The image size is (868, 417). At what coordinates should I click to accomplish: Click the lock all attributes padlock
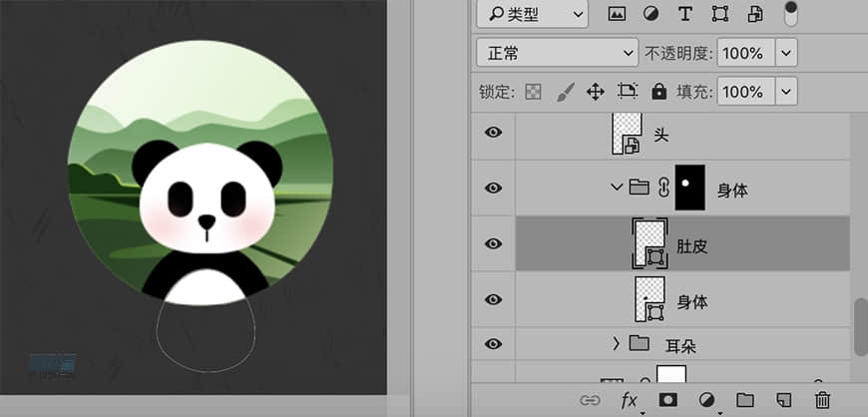pos(658,92)
